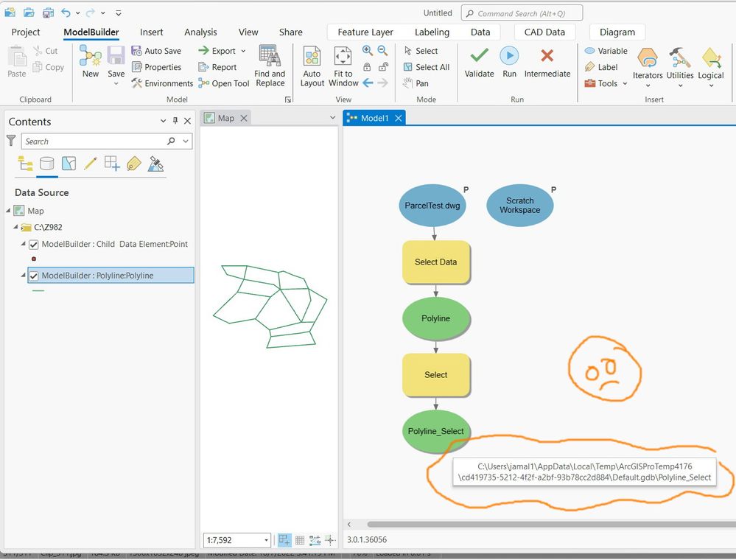The height and width of the screenshot is (560, 736).
Task: Toggle ModelBuilder Polyline layer checkbox
Action: [x=33, y=276]
